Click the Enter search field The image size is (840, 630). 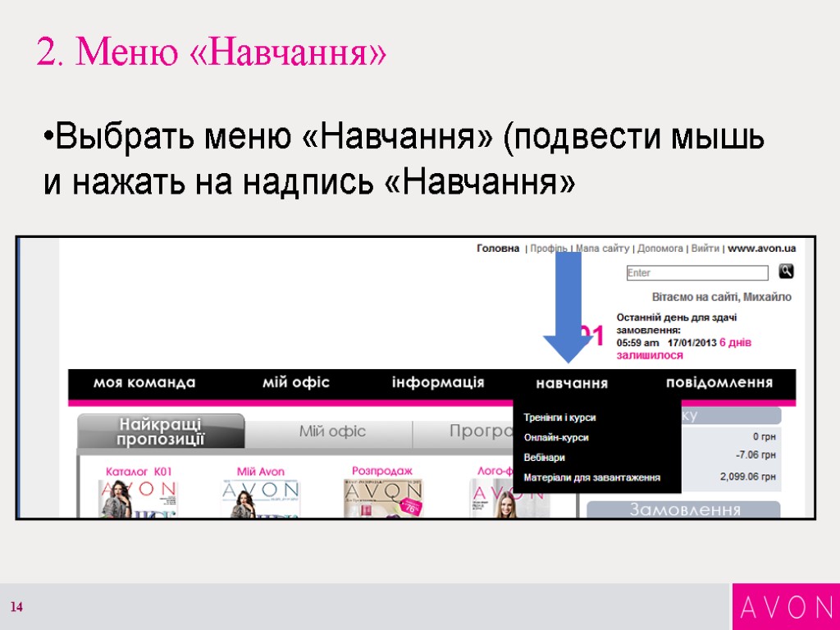(x=697, y=272)
